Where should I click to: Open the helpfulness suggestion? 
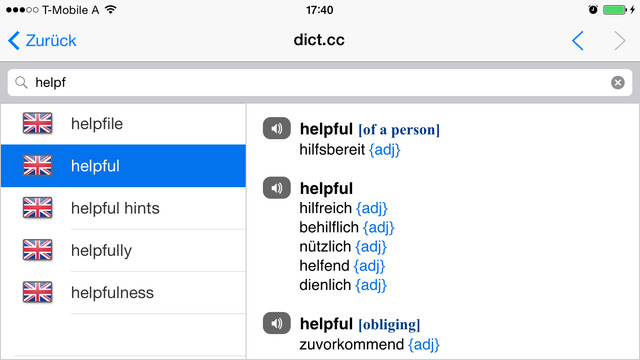coord(123,293)
